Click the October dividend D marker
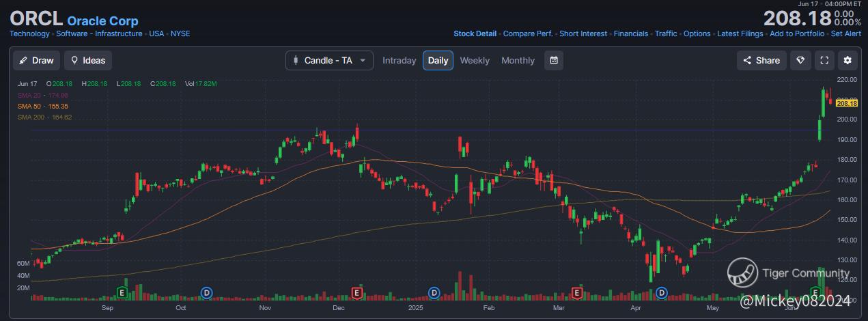This screenshot has width=868, height=321. click(x=206, y=292)
